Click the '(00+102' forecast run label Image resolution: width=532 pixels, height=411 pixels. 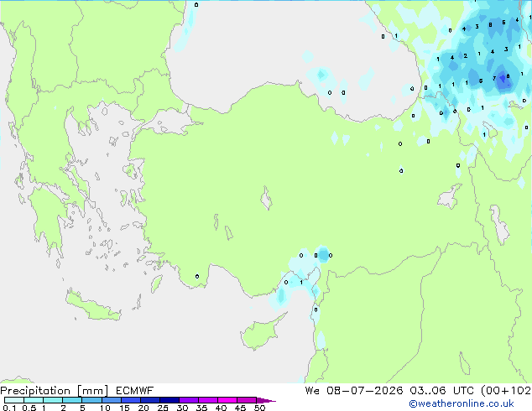506,391
